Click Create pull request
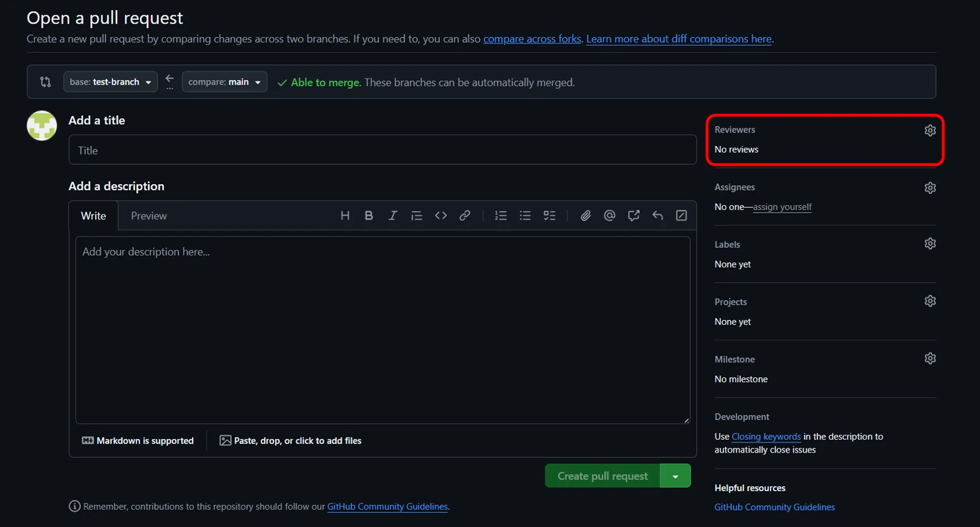Image resolution: width=980 pixels, height=527 pixels. [602, 476]
